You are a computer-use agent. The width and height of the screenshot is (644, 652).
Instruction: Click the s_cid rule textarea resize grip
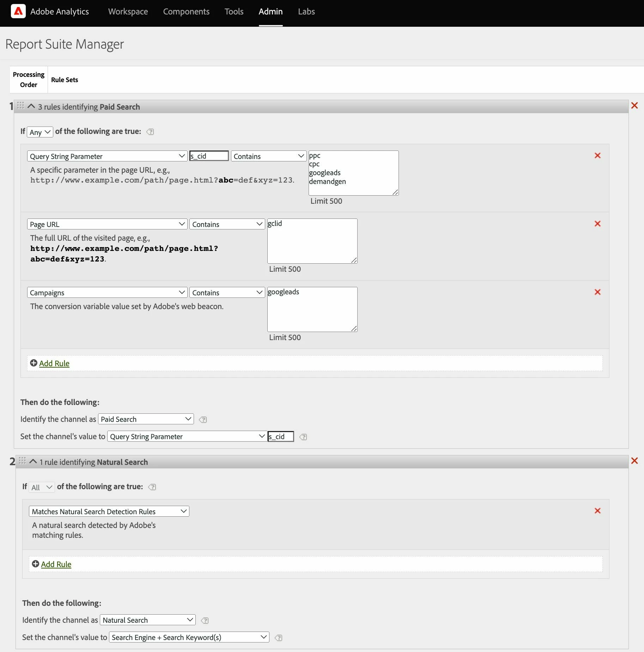pyautogui.click(x=395, y=192)
